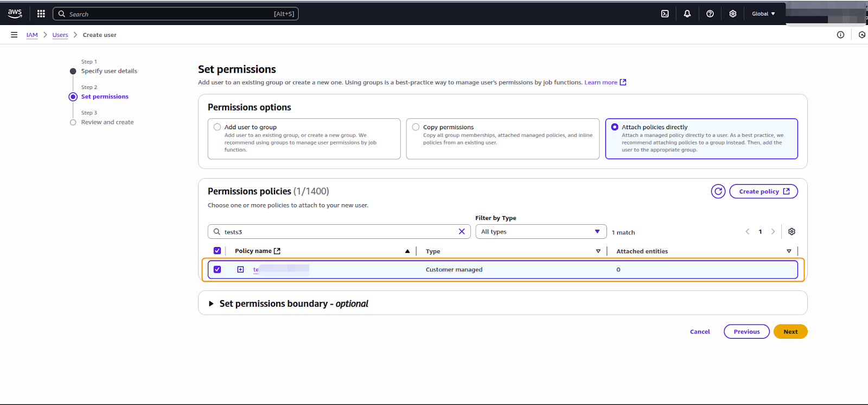This screenshot has width=868, height=405.
Task: Launch CloudShell from the top bar
Action: coord(665,14)
